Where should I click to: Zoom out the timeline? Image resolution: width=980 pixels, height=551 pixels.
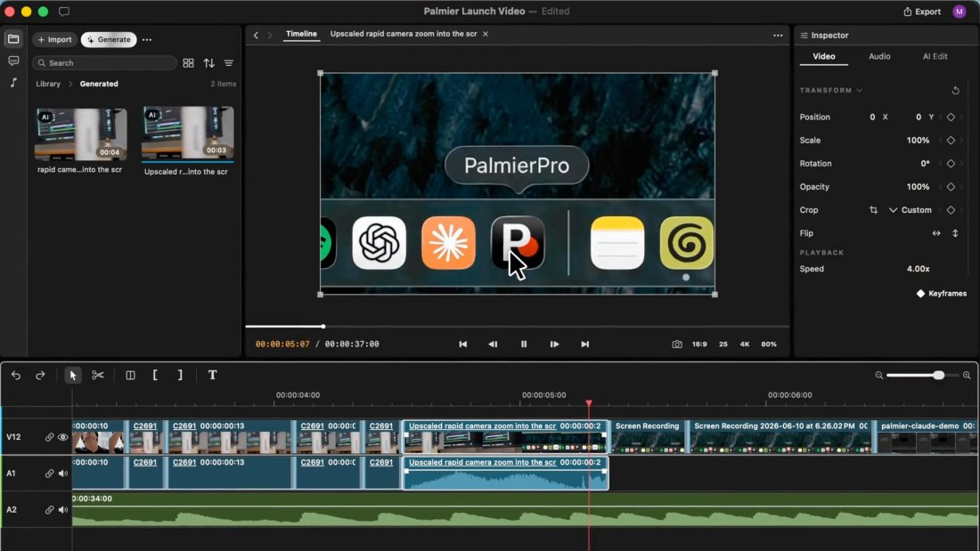click(x=878, y=375)
